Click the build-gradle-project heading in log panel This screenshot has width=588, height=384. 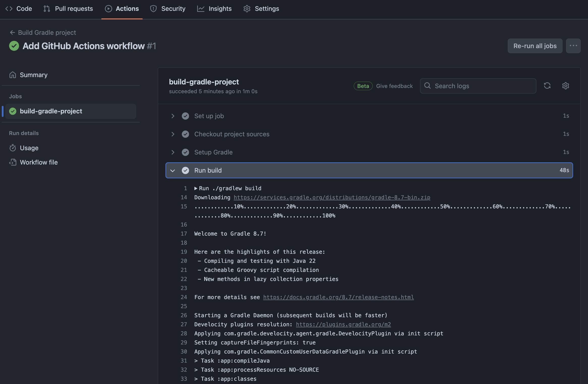point(204,82)
